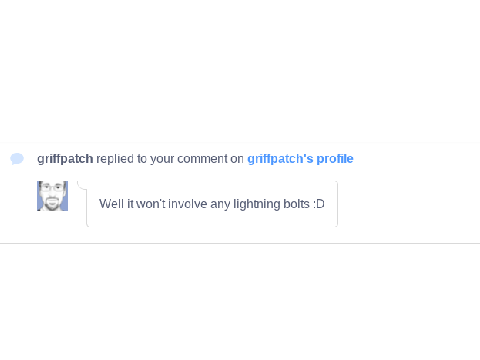Click the word 'bolts' in the reply
This screenshot has height=360, width=480.
coord(296,204)
